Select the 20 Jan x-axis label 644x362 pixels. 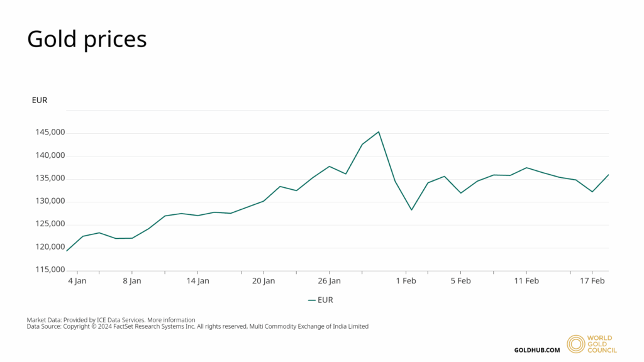[x=264, y=281]
